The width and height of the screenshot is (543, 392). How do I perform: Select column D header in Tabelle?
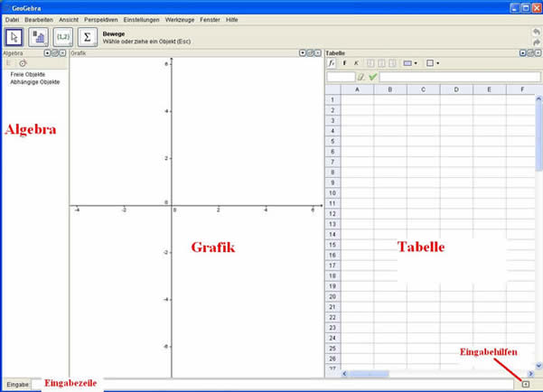pos(456,89)
